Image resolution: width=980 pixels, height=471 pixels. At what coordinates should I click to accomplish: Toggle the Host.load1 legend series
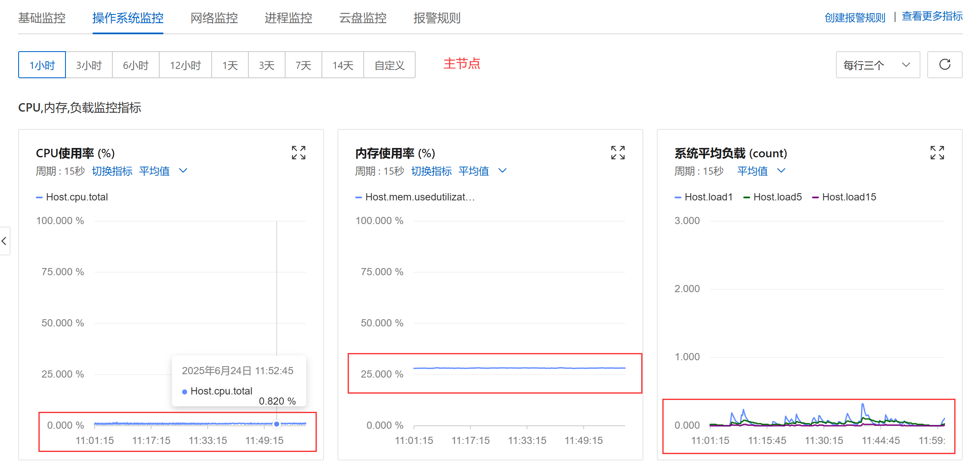click(704, 197)
